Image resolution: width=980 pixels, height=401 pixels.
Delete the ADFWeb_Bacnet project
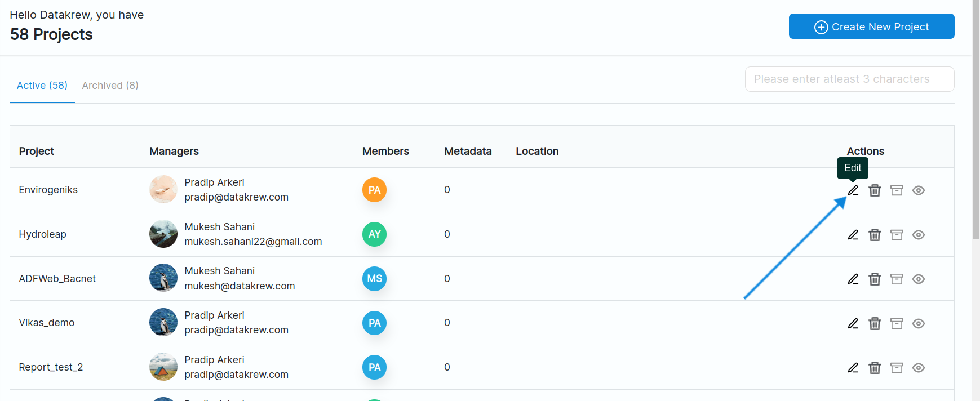coord(875,279)
